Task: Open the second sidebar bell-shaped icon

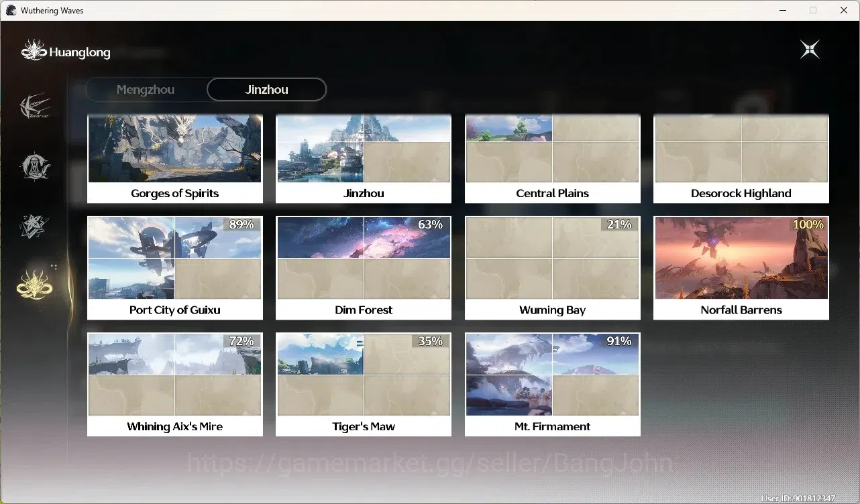Action: [x=35, y=166]
